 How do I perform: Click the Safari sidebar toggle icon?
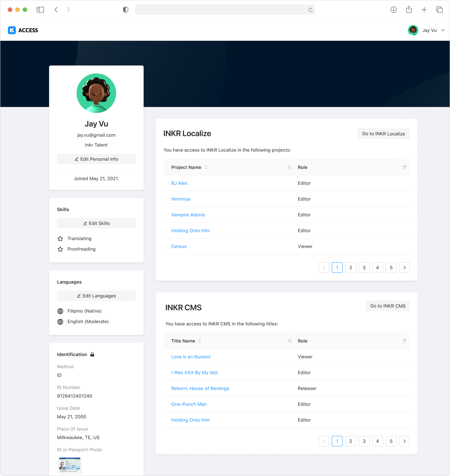click(40, 10)
